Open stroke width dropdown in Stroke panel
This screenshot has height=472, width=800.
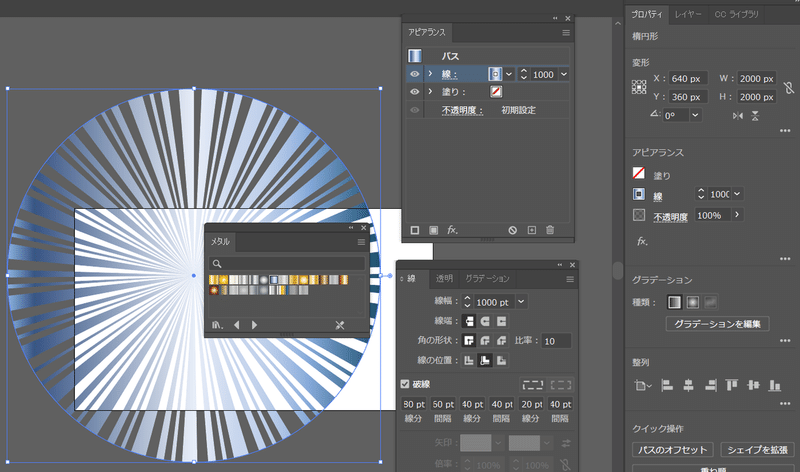tap(521, 302)
